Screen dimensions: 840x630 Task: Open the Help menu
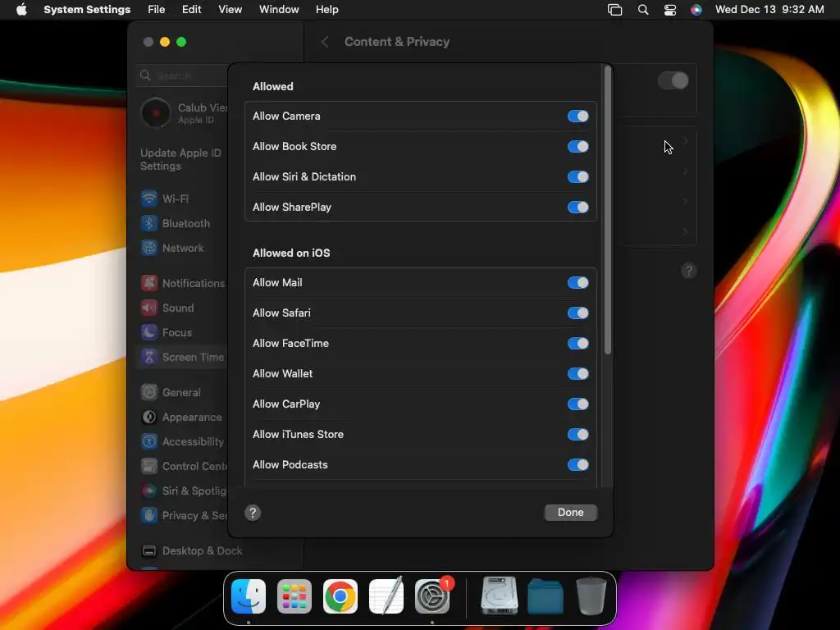(x=326, y=10)
